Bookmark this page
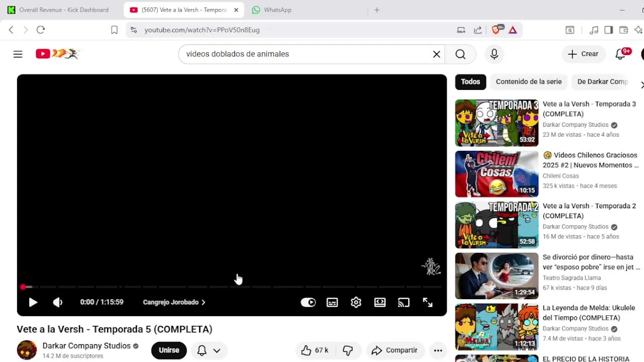Viewport: 644px width, 362px height. 114,30
